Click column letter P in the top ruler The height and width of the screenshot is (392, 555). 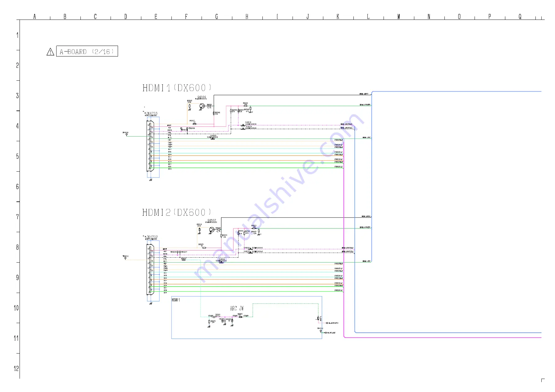tap(490, 16)
